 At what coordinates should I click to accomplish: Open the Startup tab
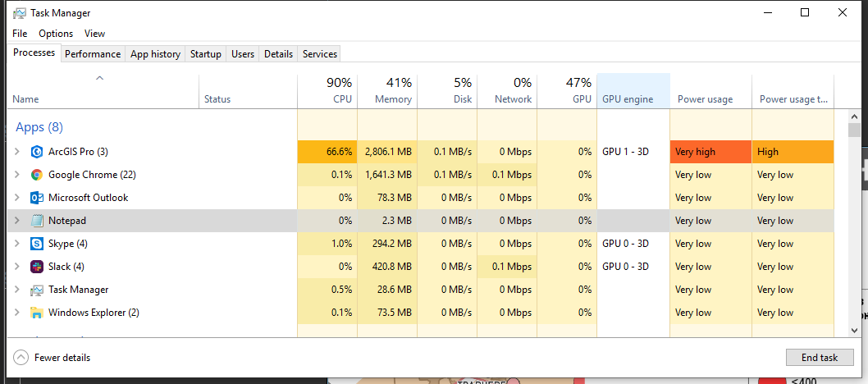(x=205, y=54)
